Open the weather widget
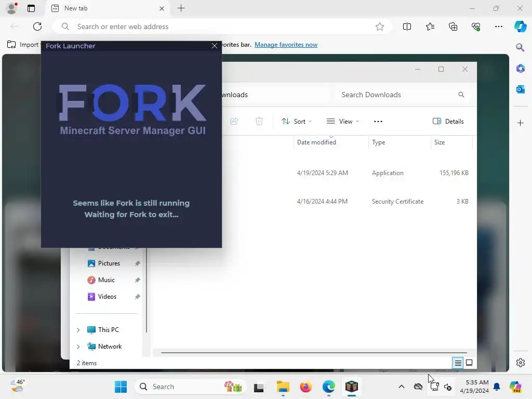532x399 pixels. (17, 387)
